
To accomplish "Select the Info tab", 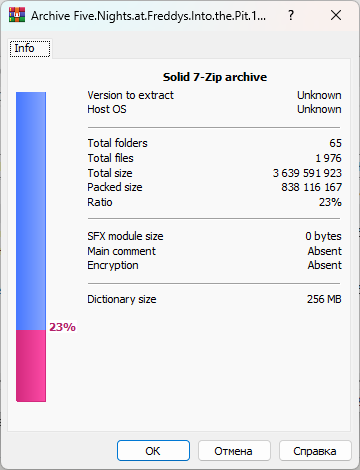I will (x=30, y=49).
